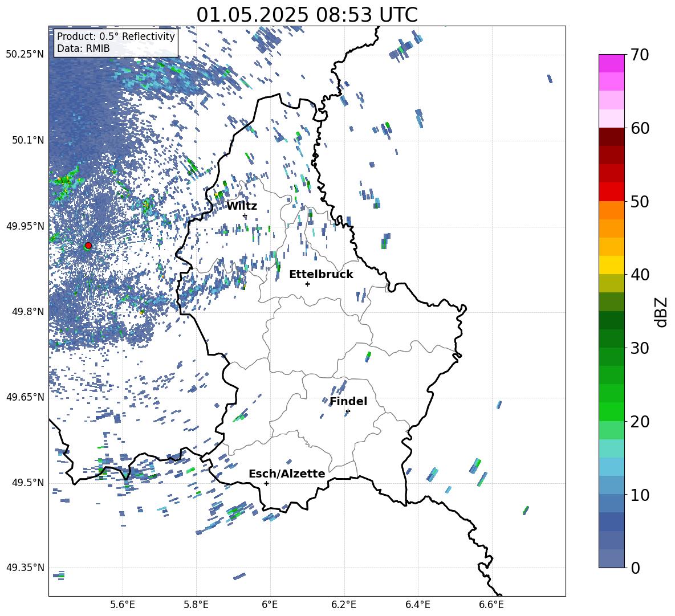The width and height of the screenshot is (675, 616).
Task: Click the dBZ colorbar axis label
Action: click(662, 312)
